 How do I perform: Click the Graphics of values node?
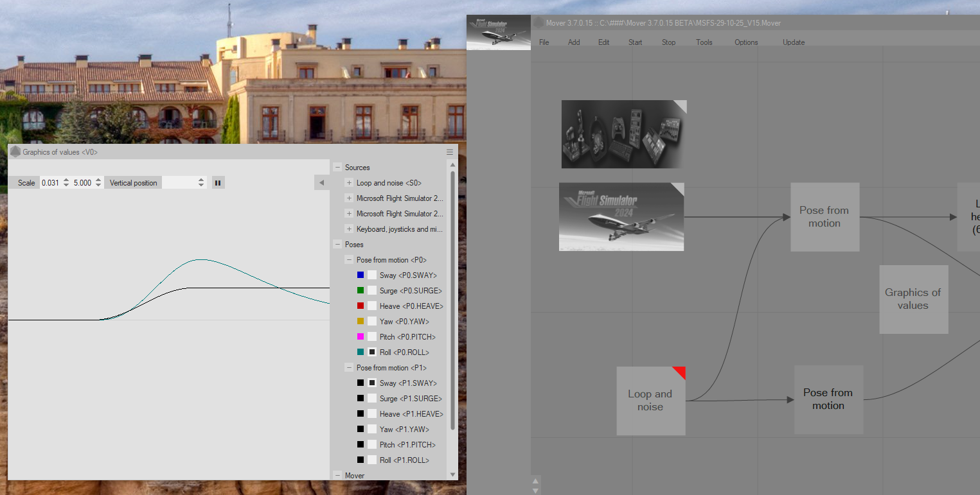(x=913, y=299)
